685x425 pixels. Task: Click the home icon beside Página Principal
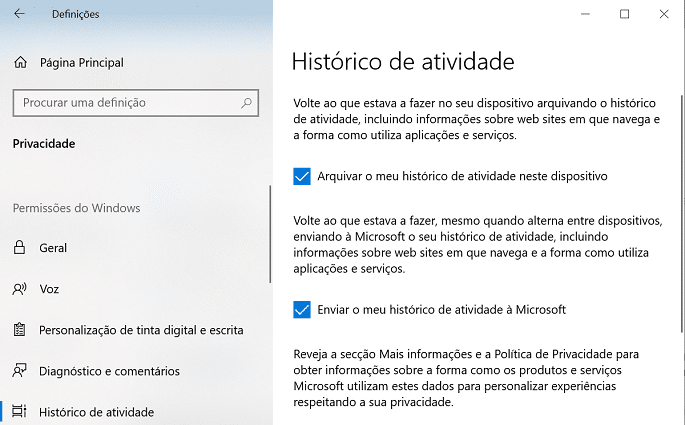pos(20,62)
